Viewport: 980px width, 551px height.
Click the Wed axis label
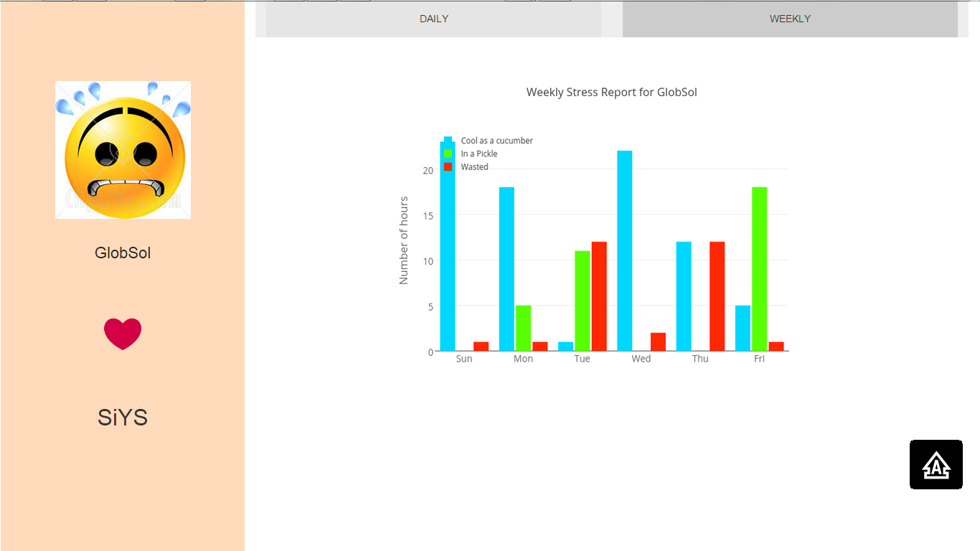pos(641,359)
